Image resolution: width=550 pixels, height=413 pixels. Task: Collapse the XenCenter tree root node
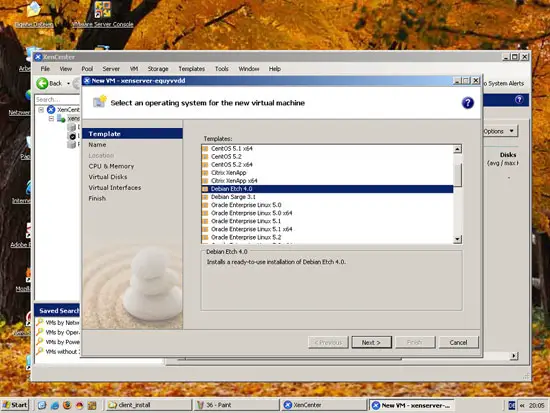(41, 110)
